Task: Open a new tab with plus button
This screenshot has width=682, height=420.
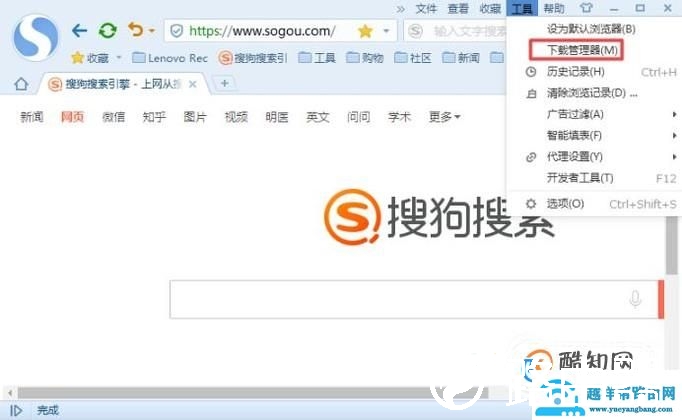Action: 224,83
